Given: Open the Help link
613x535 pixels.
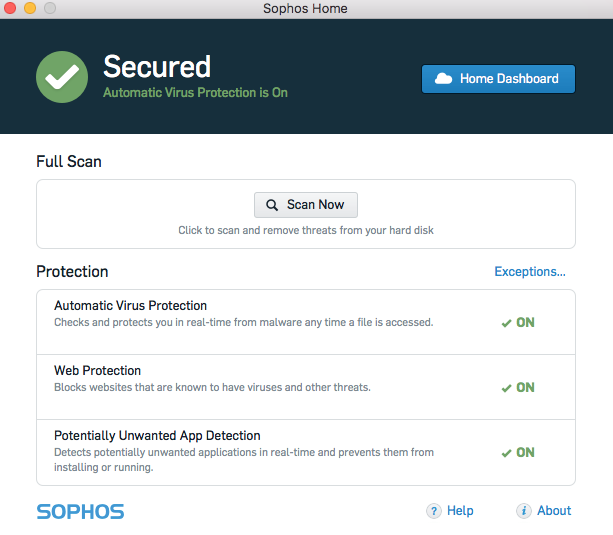Looking at the screenshot, I should click(x=460, y=511).
